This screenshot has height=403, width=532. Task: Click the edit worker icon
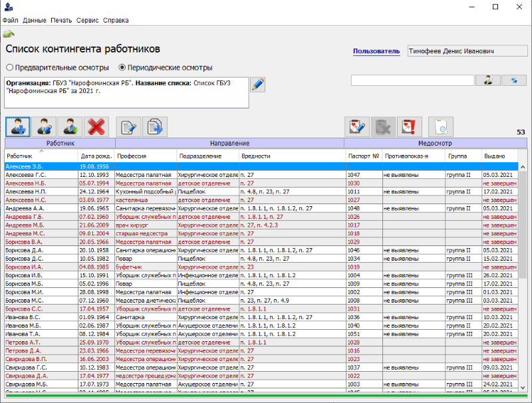coord(44,126)
